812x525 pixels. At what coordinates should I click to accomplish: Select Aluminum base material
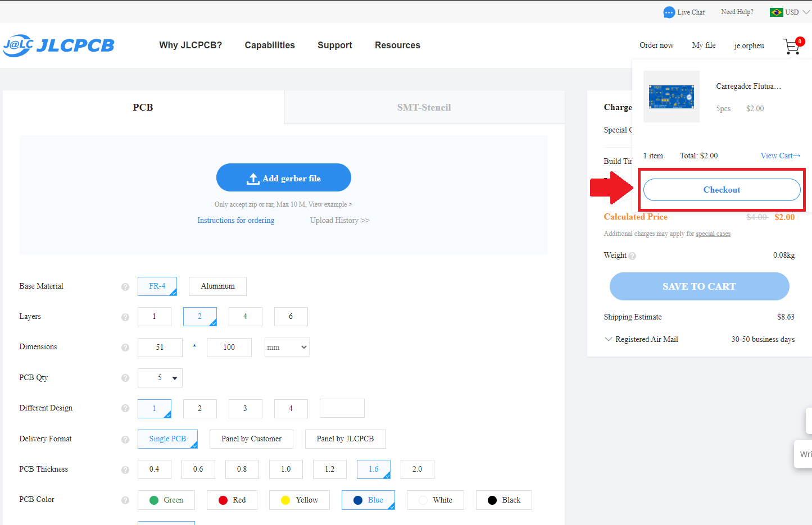[x=217, y=286]
